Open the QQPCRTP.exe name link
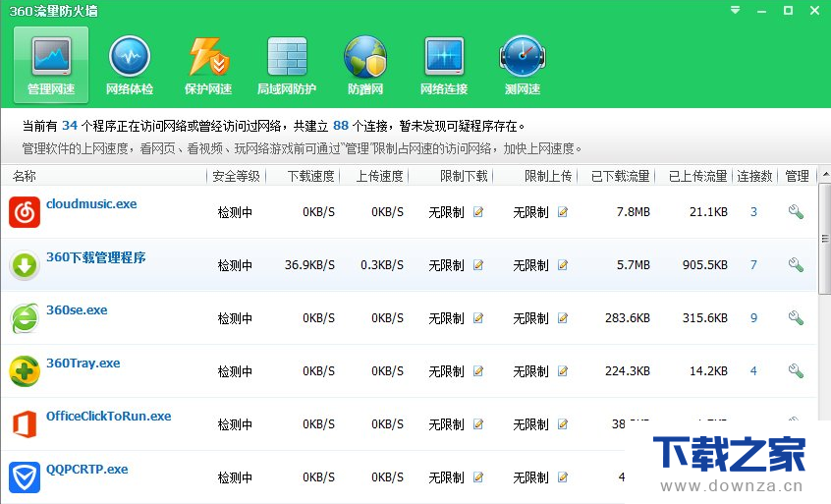Image resolution: width=831 pixels, height=504 pixels. point(86,469)
